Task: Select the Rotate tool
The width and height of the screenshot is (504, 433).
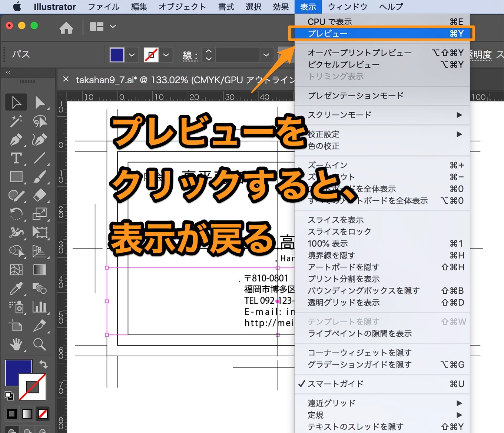Action: [x=16, y=214]
